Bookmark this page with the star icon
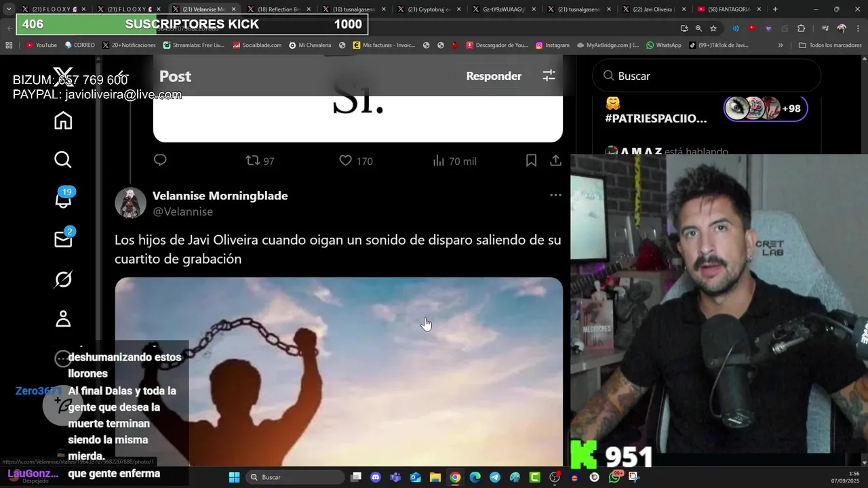Viewport: 868px width, 488px height. tap(713, 28)
